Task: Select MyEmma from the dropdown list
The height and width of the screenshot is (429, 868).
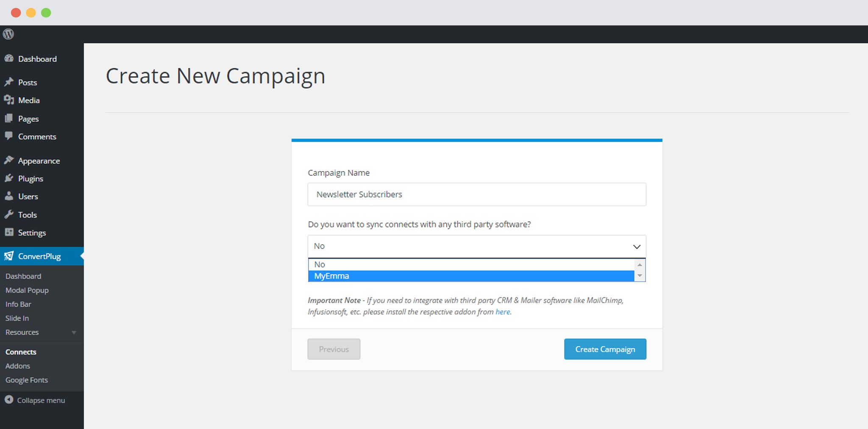Action: (x=471, y=276)
